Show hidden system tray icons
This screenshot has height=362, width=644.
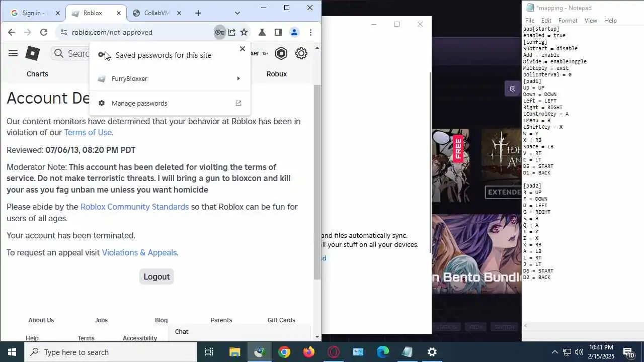point(554,352)
